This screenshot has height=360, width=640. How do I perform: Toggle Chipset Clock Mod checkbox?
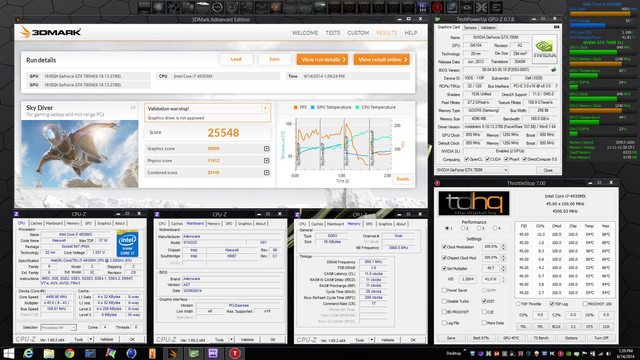[x=444, y=258]
